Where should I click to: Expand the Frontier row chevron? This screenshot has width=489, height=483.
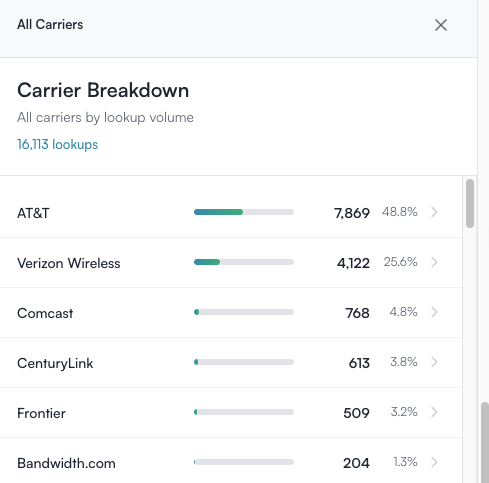(x=434, y=412)
